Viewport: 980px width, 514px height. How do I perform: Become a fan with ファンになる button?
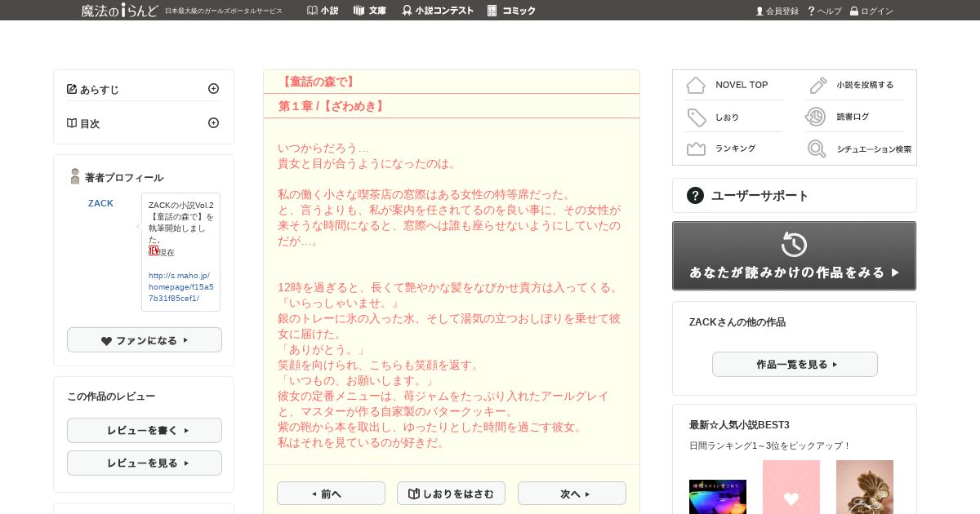click(x=145, y=340)
